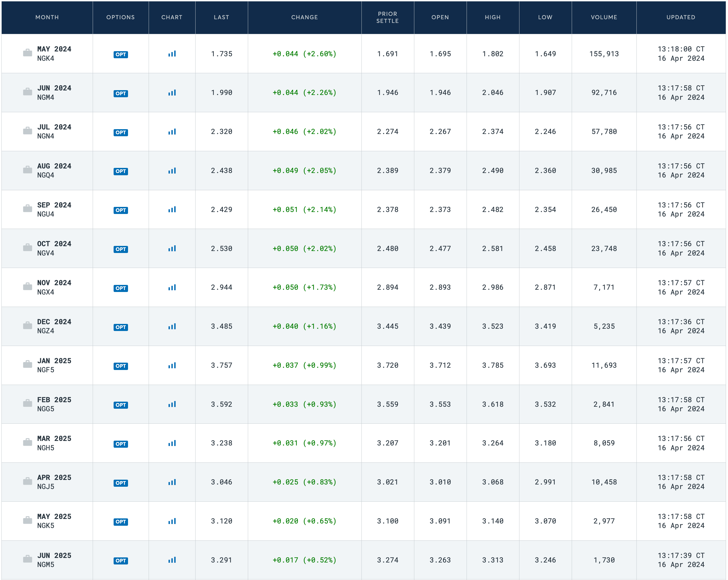Click the briefcase icon next to OCT 2024
Viewport: 728px width, 580px height.
click(27, 247)
